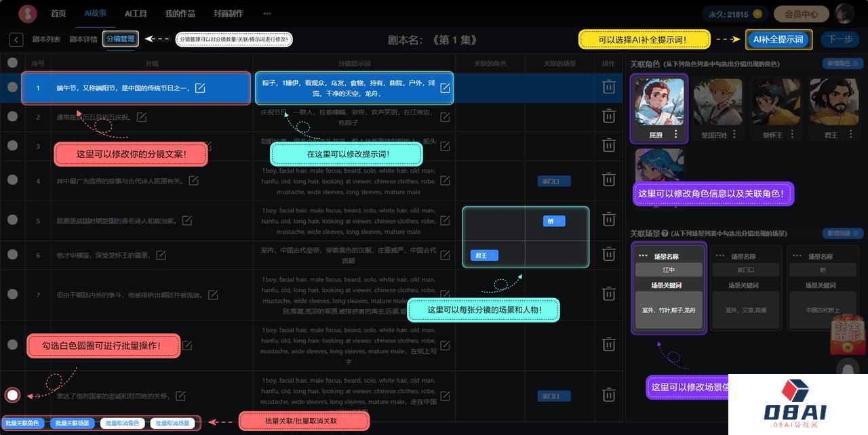Tick the highlighted white circle on row 9
The height and width of the screenshot is (435, 868).
coord(12,395)
